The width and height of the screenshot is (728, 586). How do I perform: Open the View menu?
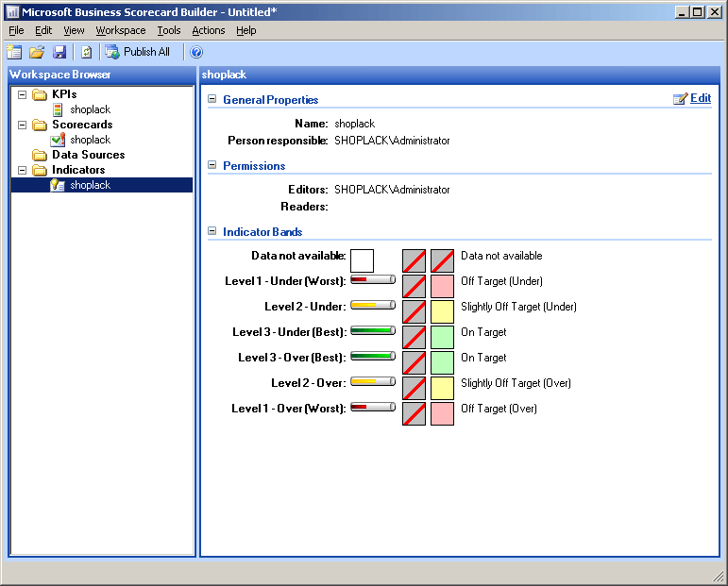click(74, 30)
